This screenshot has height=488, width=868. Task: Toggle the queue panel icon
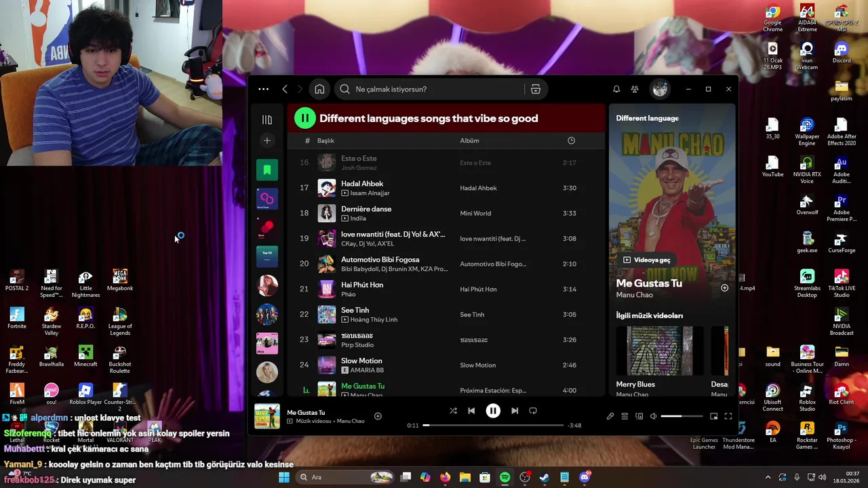click(625, 416)
